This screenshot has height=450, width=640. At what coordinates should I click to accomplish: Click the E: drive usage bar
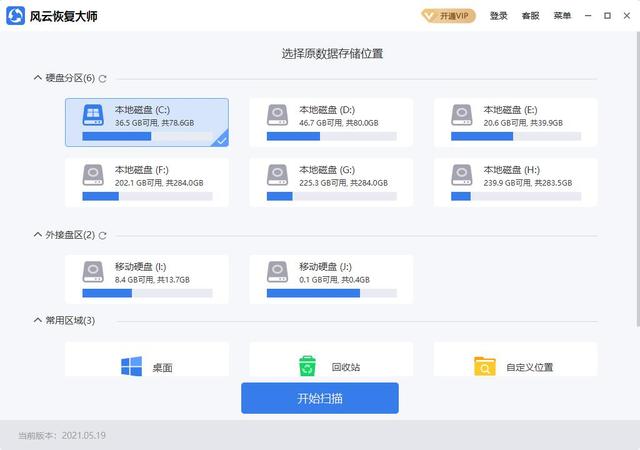(x=516, y=136)
